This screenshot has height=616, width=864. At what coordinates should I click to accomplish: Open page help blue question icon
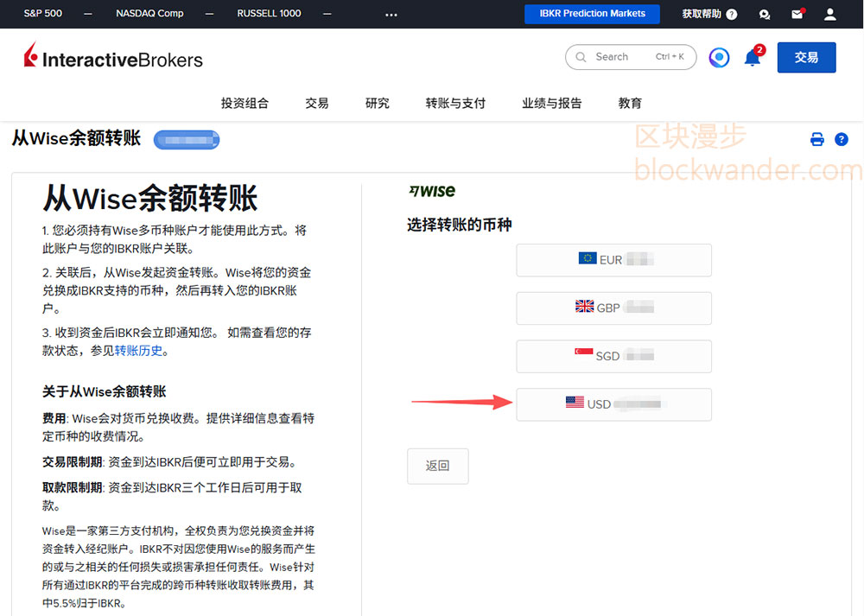842,139
